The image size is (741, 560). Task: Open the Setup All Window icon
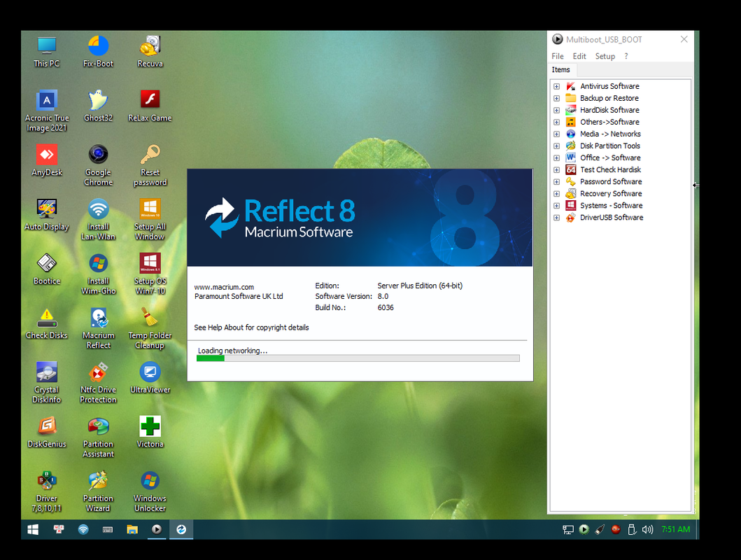[150, 220]
